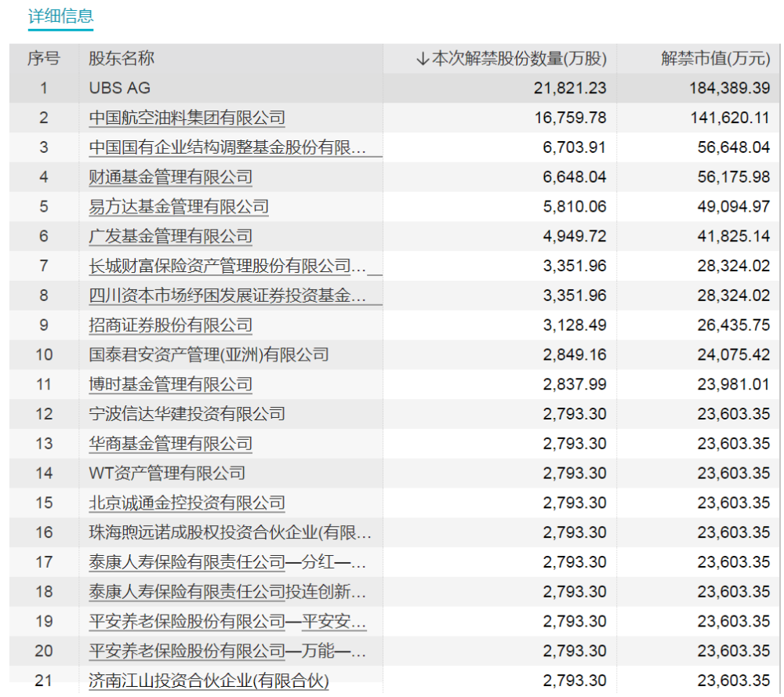Click share quantity 16,759.78 cell
784x697 pixels.
(x=570, y=118)
